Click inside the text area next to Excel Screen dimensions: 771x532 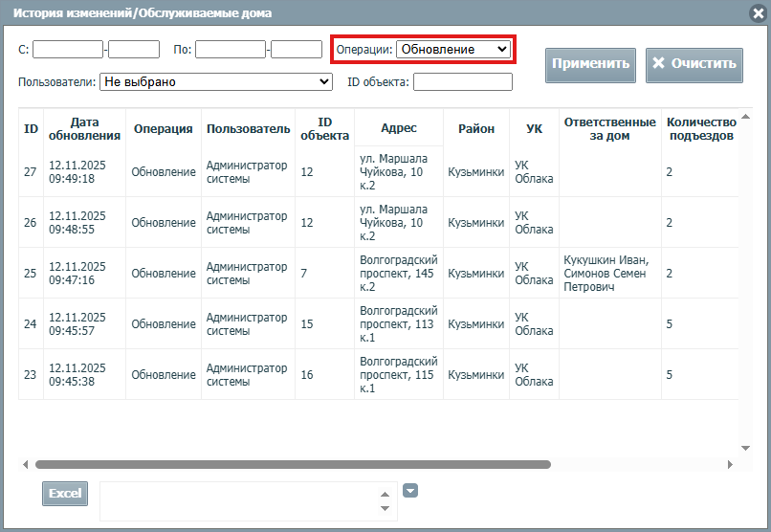(x=239, y=500)
